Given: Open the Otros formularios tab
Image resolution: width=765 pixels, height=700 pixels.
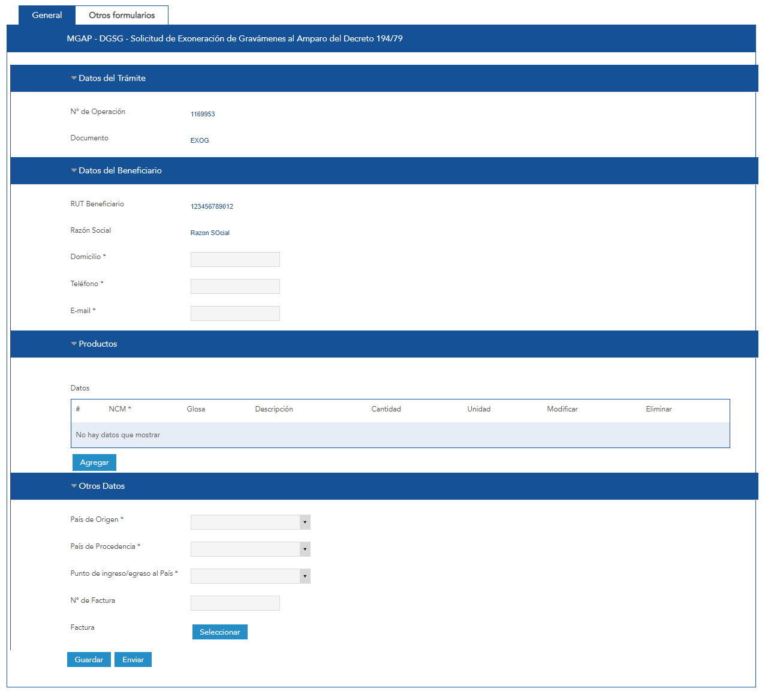Looking at the screenshot, I should (x=122, y=15).
